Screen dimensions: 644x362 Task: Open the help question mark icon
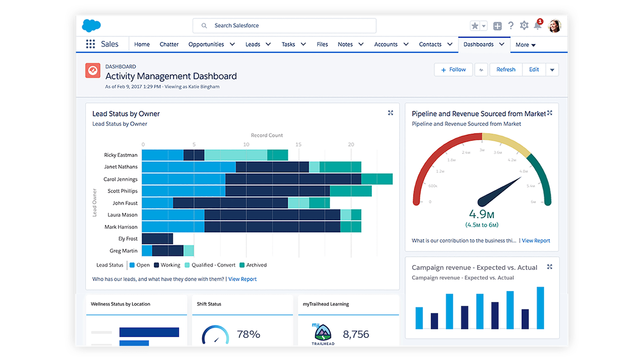click(x=510, y=26)
